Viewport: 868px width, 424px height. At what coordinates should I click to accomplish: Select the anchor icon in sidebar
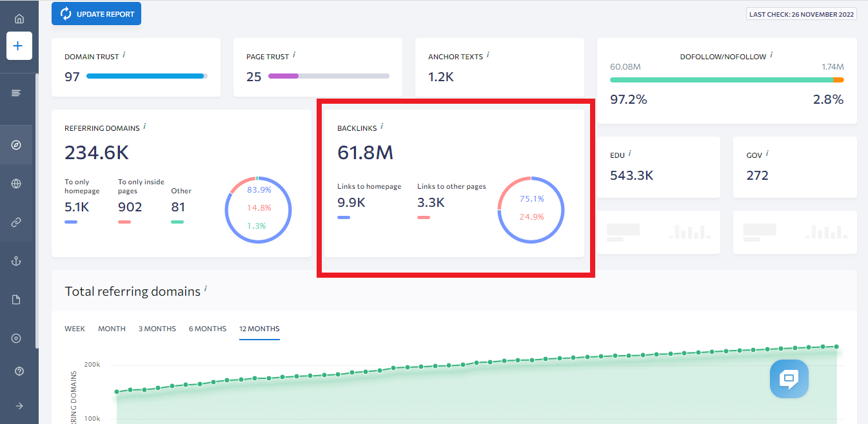pyautogui.click(x=17, y=261)
